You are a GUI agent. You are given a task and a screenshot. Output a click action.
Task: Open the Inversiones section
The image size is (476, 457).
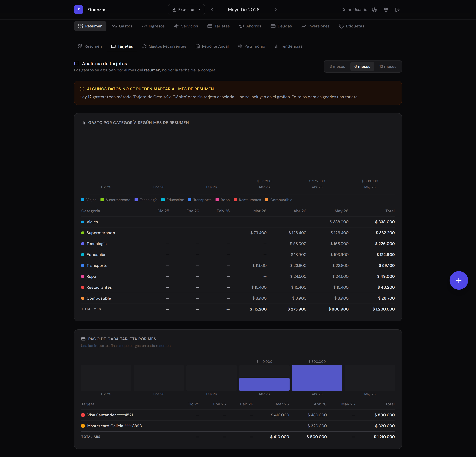[x=316, y=26]
